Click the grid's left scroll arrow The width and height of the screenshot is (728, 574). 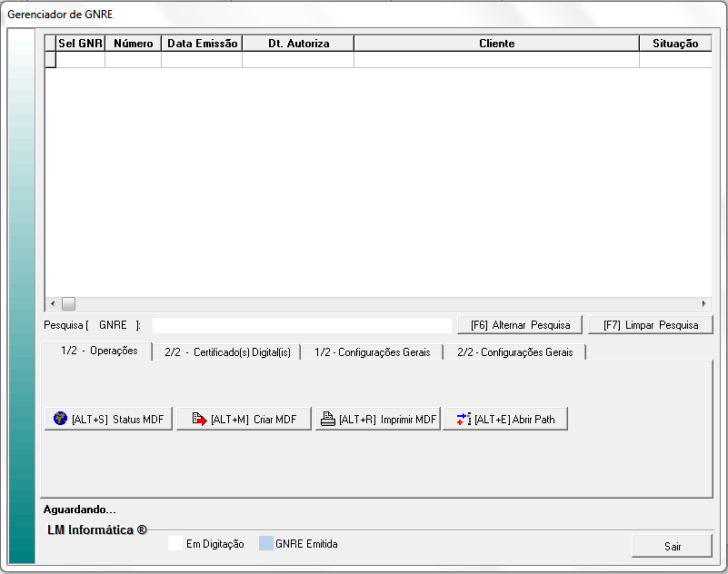53,303
